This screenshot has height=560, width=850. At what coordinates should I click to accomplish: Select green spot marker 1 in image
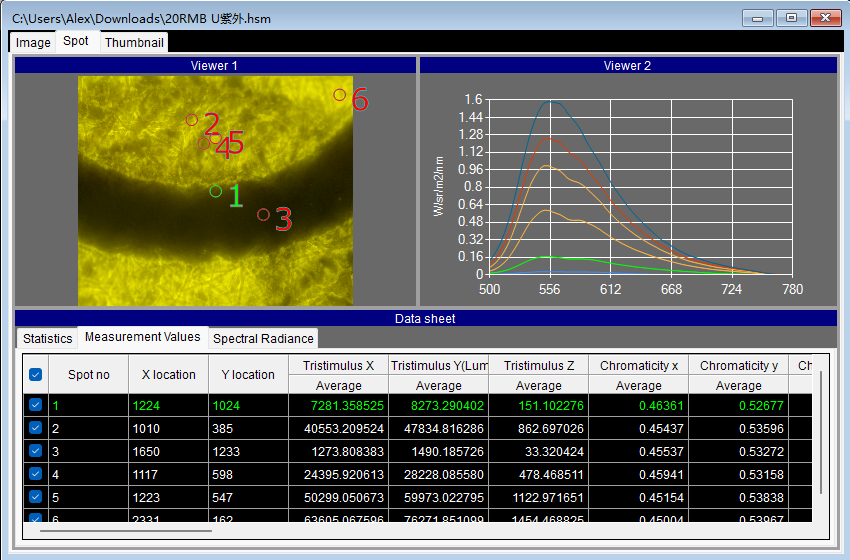point(216,191)
